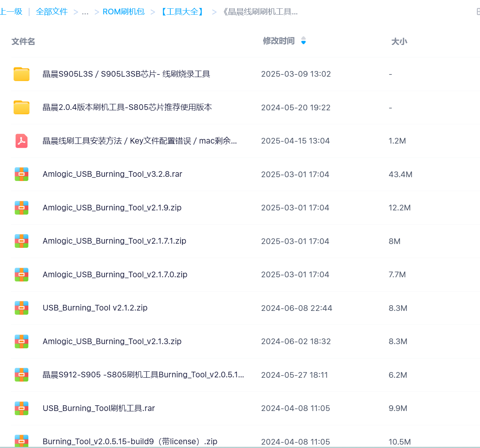
Task: Go to 全部文件 in the breadcrumb
Action: pyautogui.click(x=52, y=12)
